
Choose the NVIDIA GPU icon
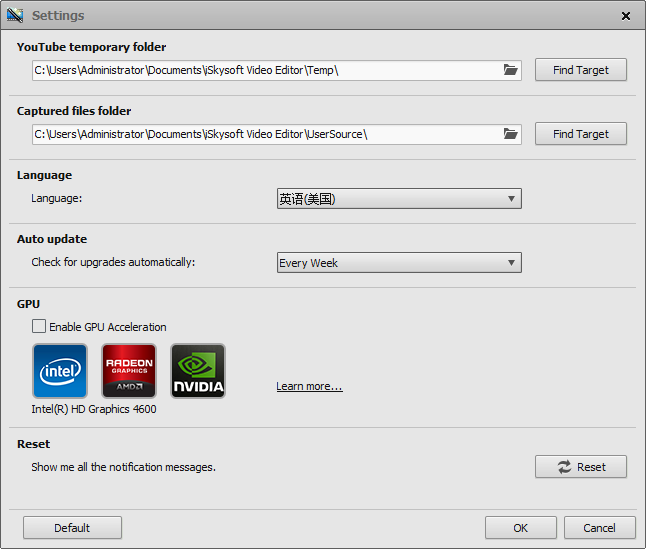(198, 371)
